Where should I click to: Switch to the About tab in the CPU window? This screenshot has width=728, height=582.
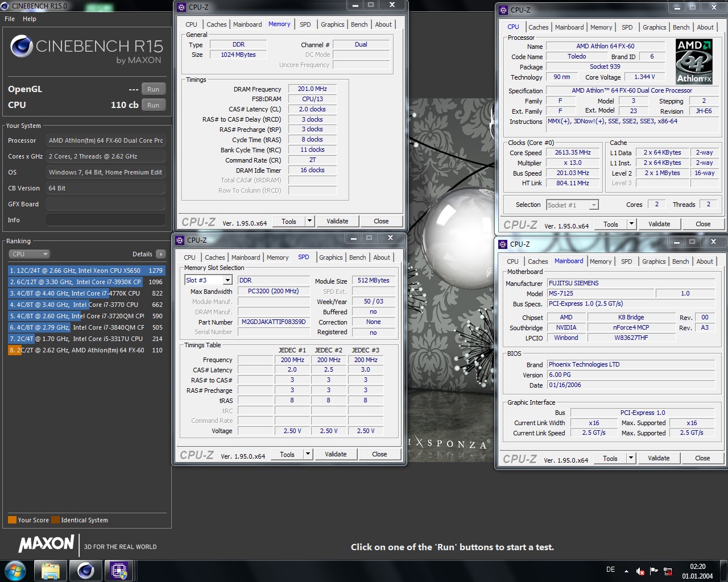pos(705,27)
